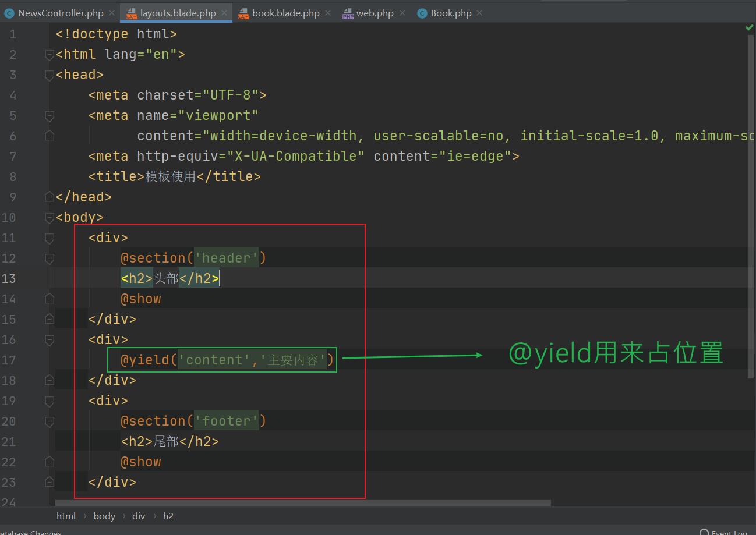Click the editor vertical scrollbar thumb
The image size is (756, 535).
pyautogui.click(x=750, y=207)
